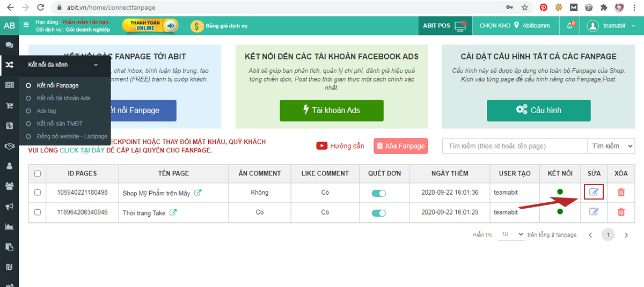644x287 pixels.
Task: Edit Thời trang Take page
Action: (594, 212)
